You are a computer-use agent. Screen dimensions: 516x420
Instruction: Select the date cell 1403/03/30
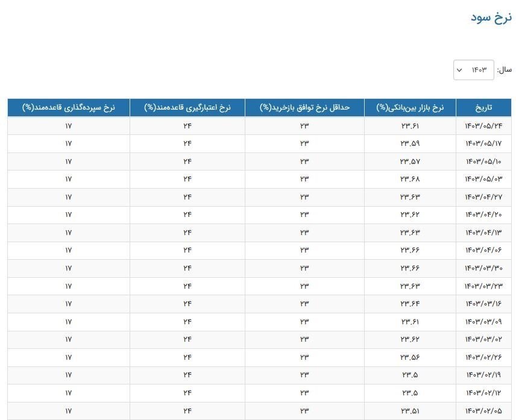(x=483, y=268)
